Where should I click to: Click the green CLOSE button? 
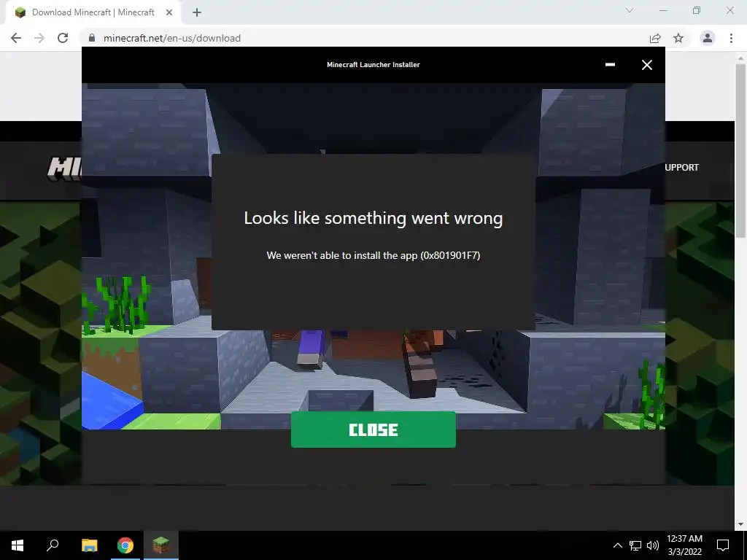[373, 429]
